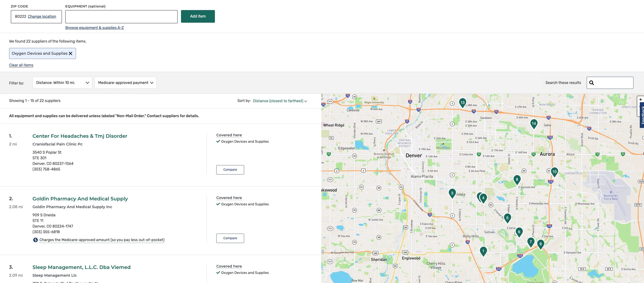Remove Oxygen Devices and Supplies filter tag
Image resolution: width=644 pixels, height=283 pixels.
click(x=70, y=54)
